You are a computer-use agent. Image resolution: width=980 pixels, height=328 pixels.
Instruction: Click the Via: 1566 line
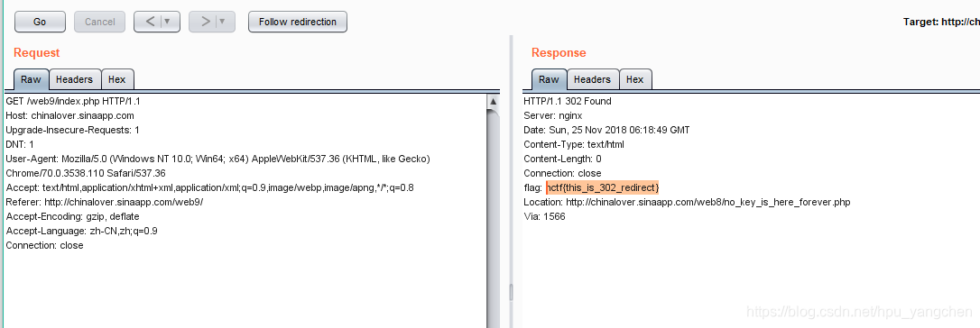pos(544,215)
